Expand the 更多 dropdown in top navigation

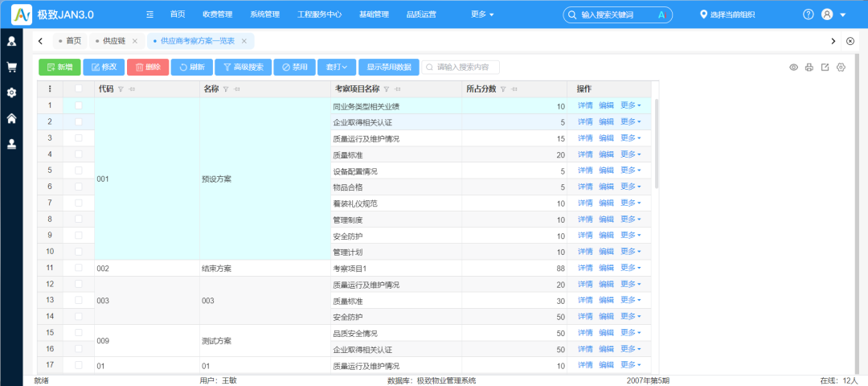click(481, 14)
